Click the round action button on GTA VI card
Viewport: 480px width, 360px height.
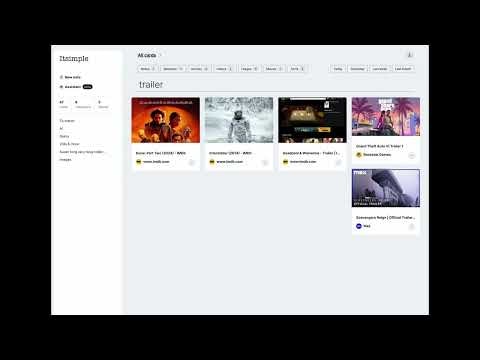pyautogui.click(x=411, y=156)
